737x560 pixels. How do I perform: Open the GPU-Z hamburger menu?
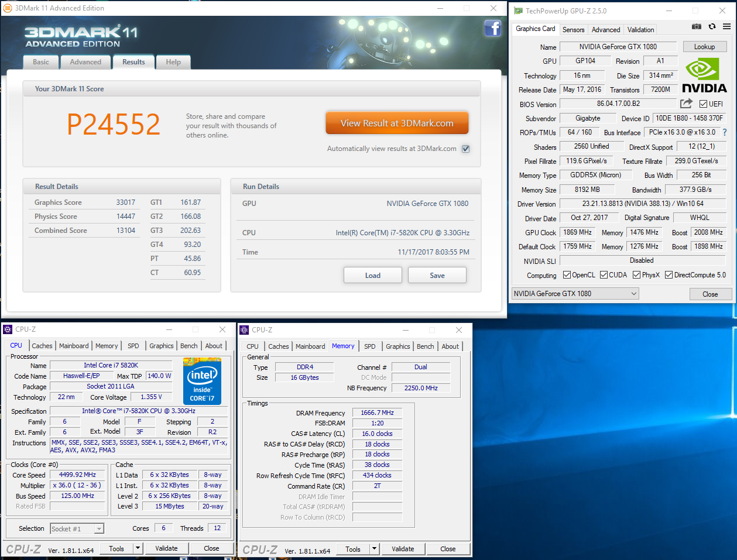[x=726, y=26]
